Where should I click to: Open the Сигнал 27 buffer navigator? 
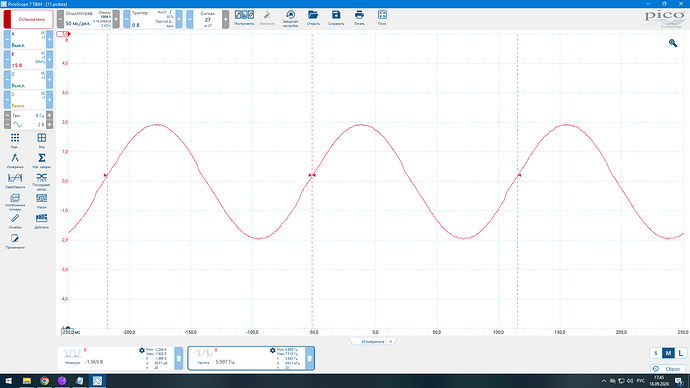(x=207, y=19)
